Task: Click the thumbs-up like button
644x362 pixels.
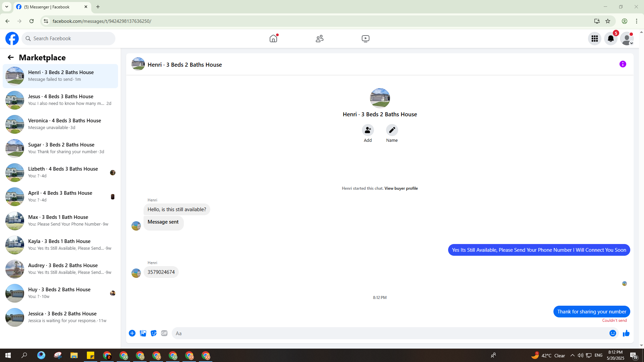Action: point(626,333)
